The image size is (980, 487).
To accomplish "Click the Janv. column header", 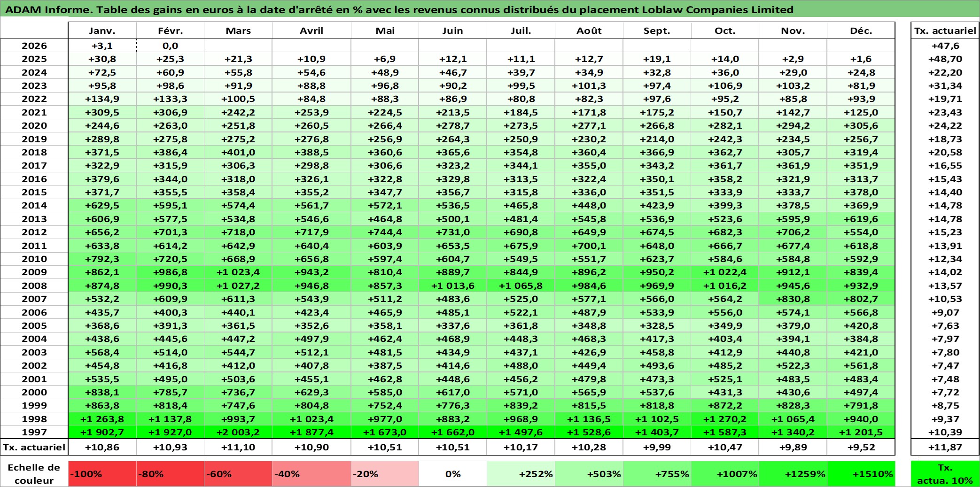I will [102, 31].
